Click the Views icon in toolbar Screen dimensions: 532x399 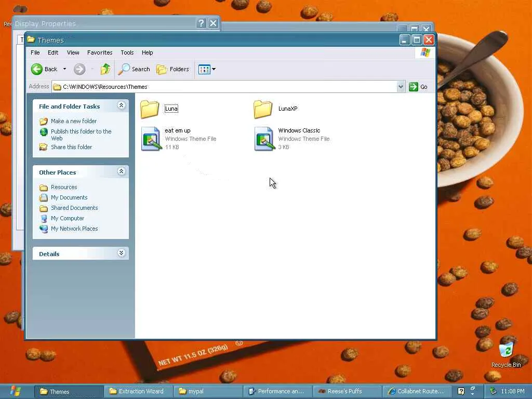pos(204,69)
